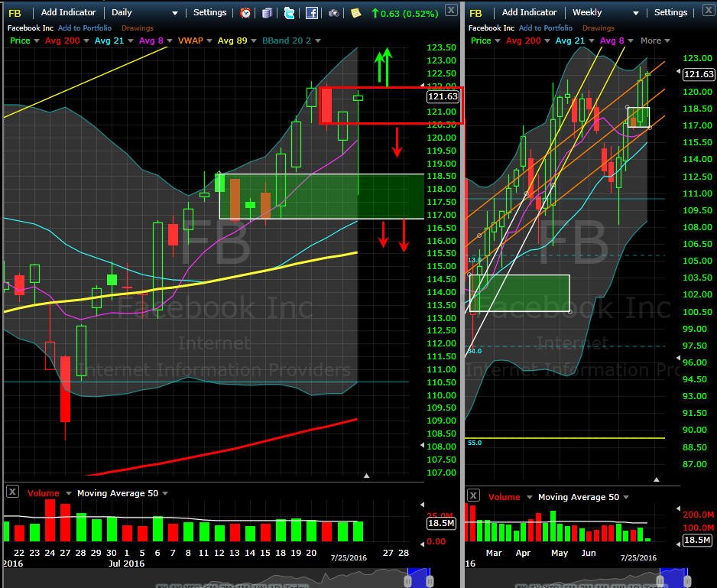Close the weekly chart panel
This screenshot has width=717, height=588.
tap(709, 10)
